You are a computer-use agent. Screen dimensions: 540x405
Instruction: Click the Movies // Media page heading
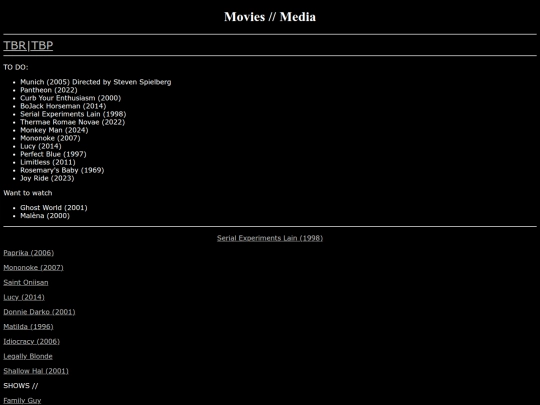[270, 17]
